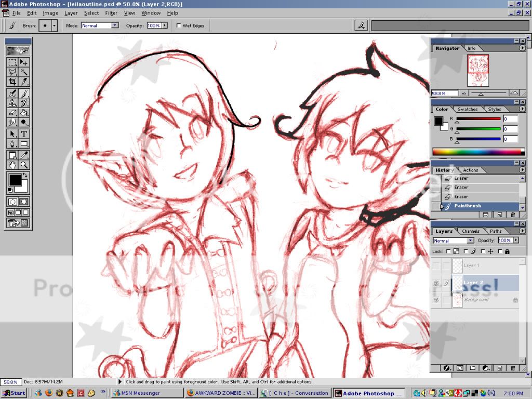Select the Crop tool

click(12, 82)
